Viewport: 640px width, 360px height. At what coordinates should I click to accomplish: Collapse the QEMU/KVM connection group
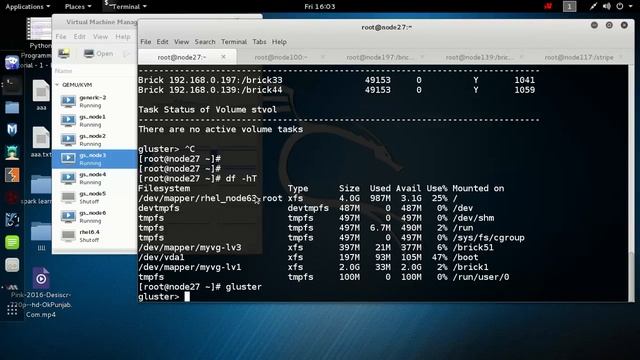pyautogui.click(x=57, y=85)
